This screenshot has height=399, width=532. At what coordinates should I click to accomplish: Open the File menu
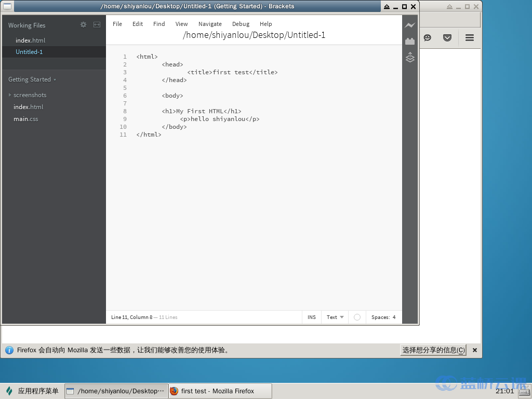(x=117, y=23)
